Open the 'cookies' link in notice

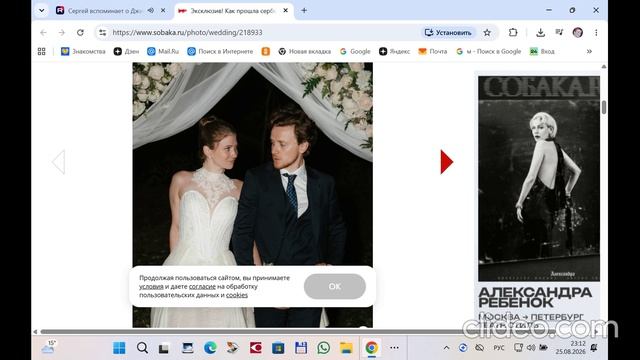coord(237,295)
